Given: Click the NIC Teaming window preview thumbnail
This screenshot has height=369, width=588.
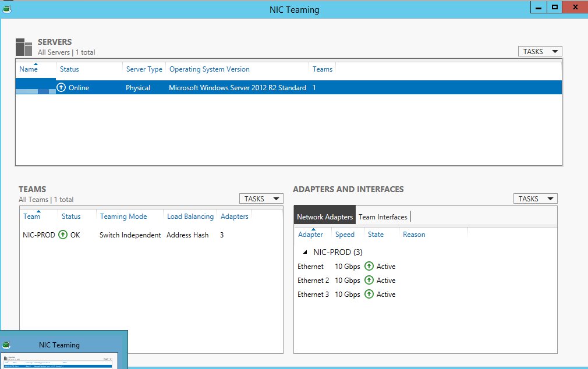Looking at the screenshot, I should 59,360.
